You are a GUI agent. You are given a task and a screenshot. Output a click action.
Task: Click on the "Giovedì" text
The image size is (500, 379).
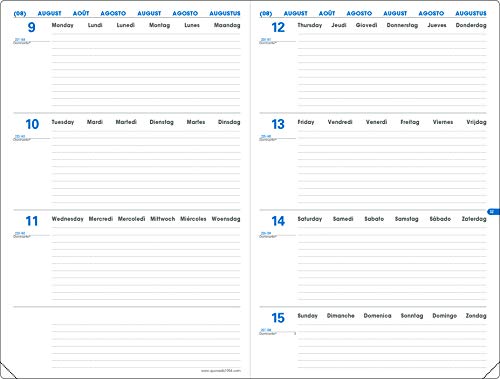click(x=366, y=25)
